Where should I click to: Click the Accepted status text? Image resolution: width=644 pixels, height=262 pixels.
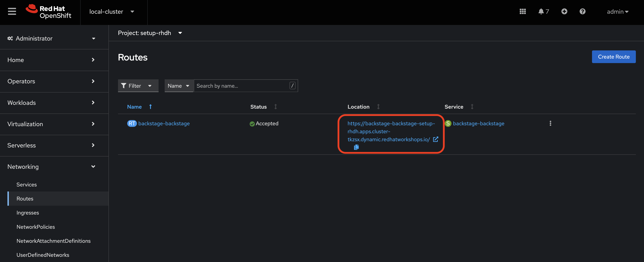(267, 124)
